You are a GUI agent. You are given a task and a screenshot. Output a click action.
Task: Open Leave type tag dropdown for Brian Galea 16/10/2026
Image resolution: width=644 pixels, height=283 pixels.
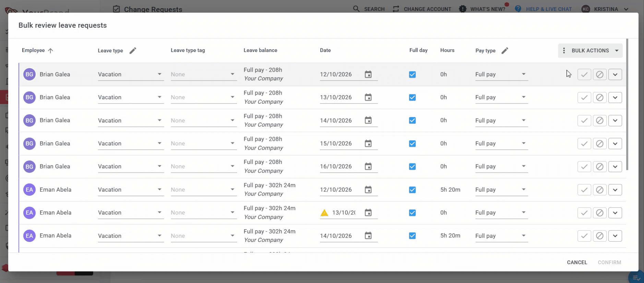click(204, 167)
